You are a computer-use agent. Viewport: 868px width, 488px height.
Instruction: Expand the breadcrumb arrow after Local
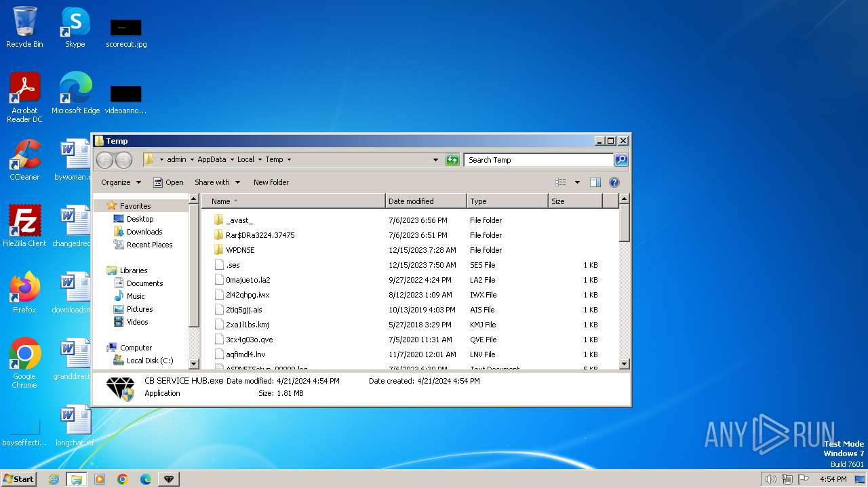point(259,160)
